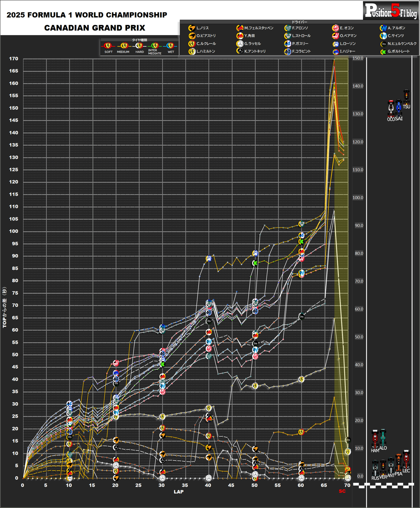Click the TOPからの差 (秒) axis title
Viewport: 420px width, 508px height.
point(5,307)
